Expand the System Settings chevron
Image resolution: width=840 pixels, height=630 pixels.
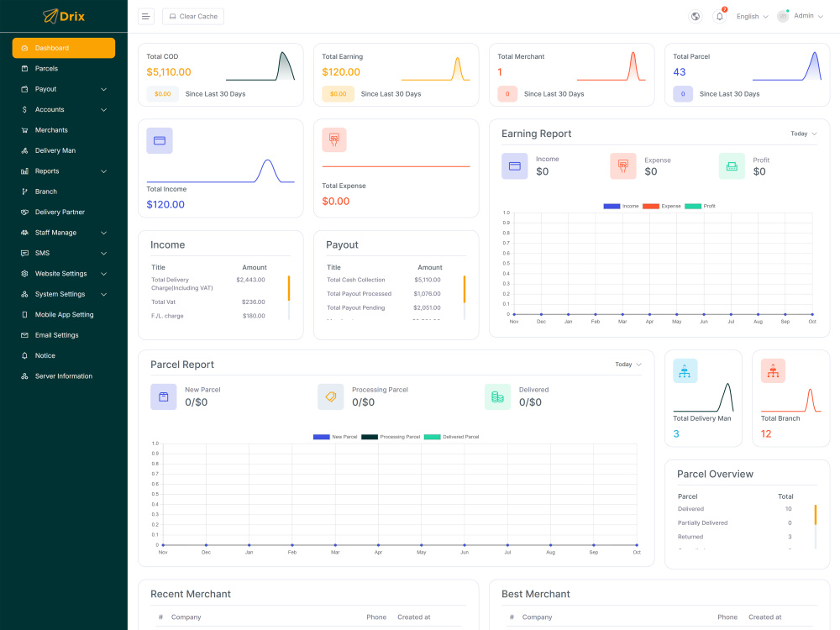pos(104,294)
